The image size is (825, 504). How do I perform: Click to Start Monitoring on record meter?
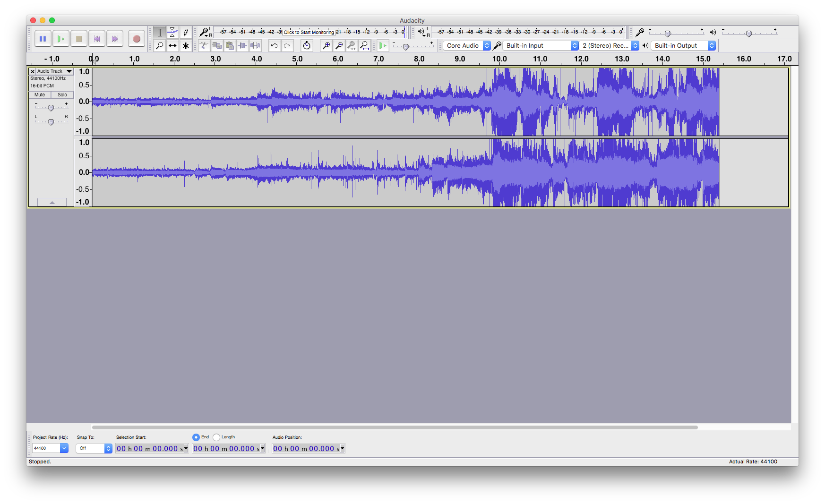click(309, 32)
